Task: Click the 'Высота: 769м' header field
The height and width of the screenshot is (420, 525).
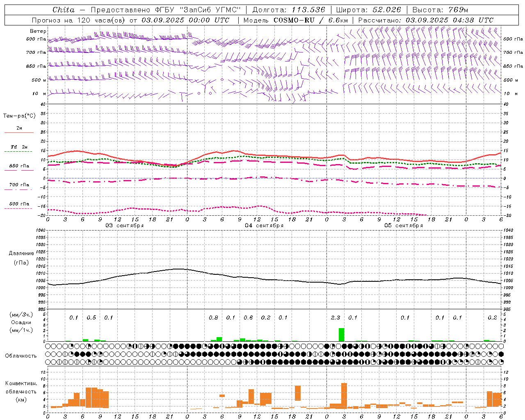Action: 440,10
